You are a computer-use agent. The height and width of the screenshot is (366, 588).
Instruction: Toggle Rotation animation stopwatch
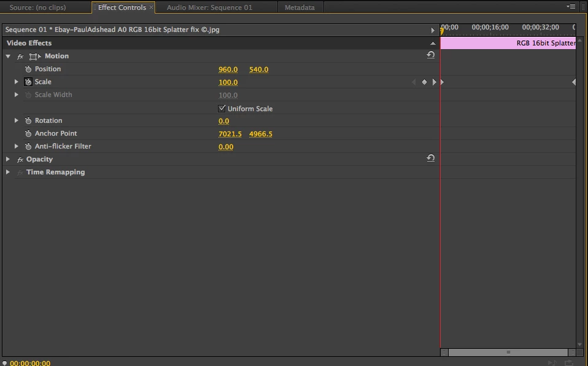tap(28, 120)
